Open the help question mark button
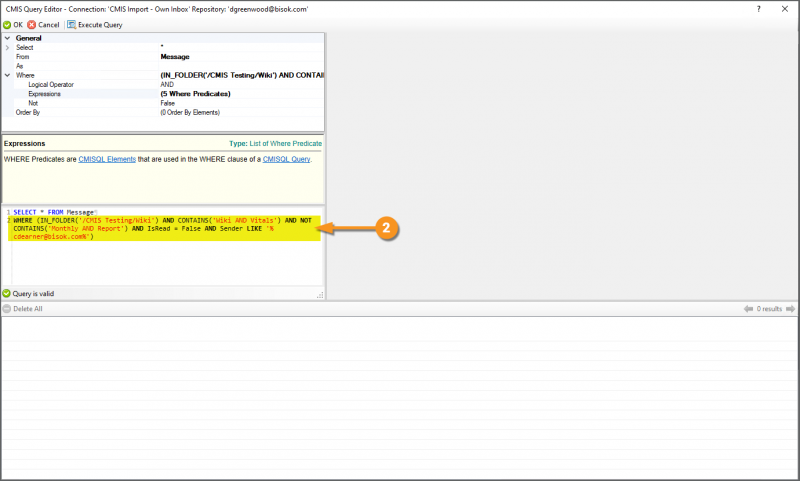Image resolution: width=800 pixels, height=481 pixels. click(759, 9)
